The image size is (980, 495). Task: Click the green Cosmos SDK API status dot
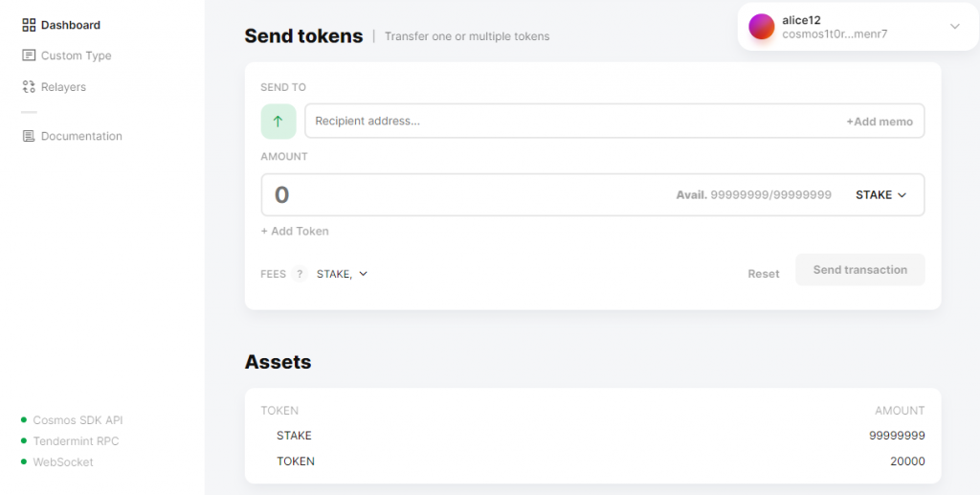click(x=24, y=420)
